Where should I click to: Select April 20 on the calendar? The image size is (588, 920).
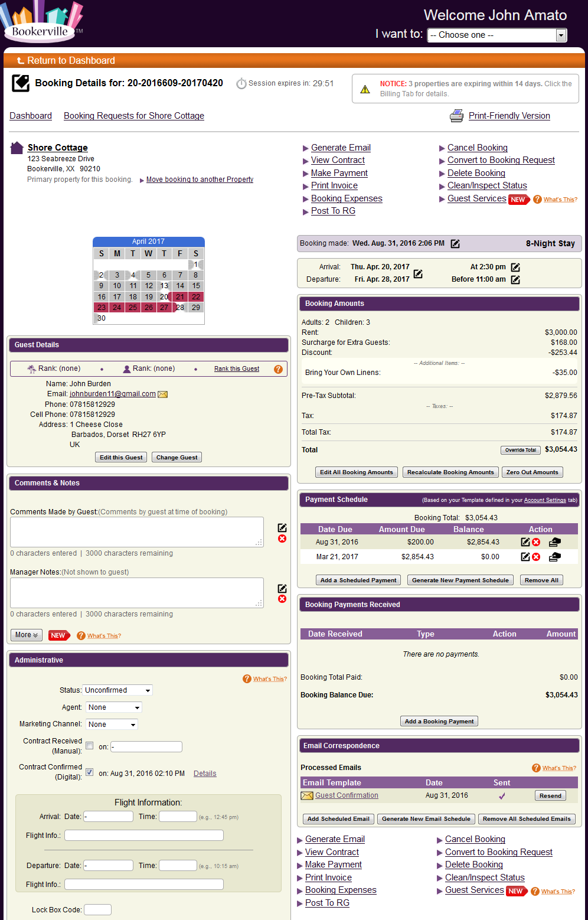(x=164, y=297)
